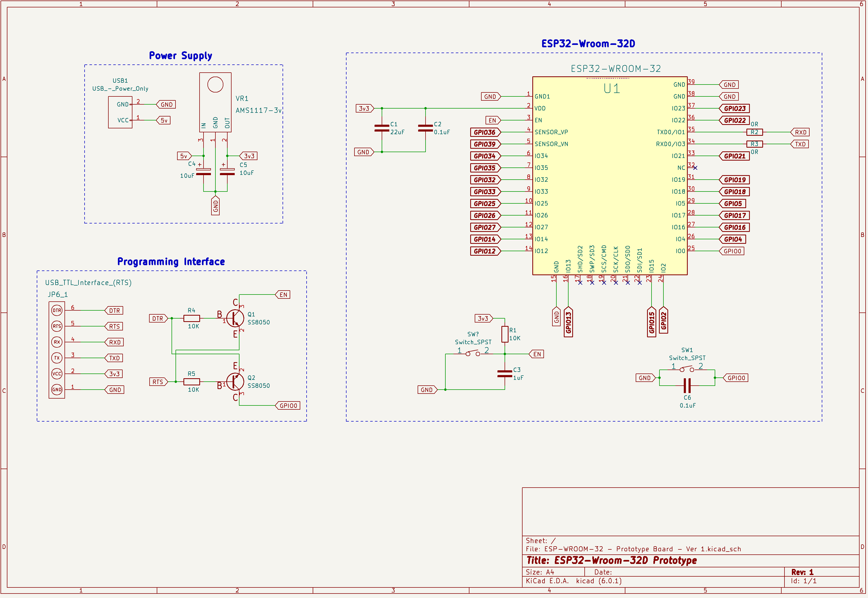
Task: Select resistor R1 10K symbol
Action: [x=505, y=335]
